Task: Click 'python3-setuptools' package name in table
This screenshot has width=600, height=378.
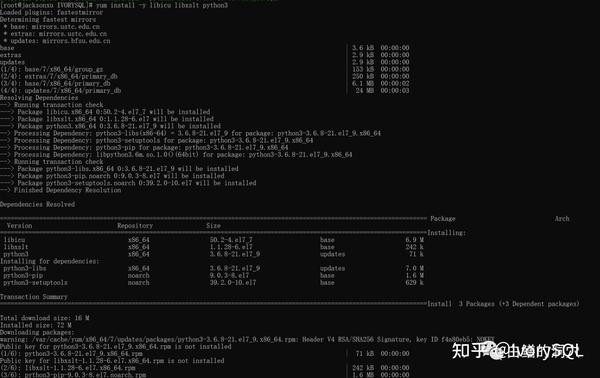Action: [36, 283]
